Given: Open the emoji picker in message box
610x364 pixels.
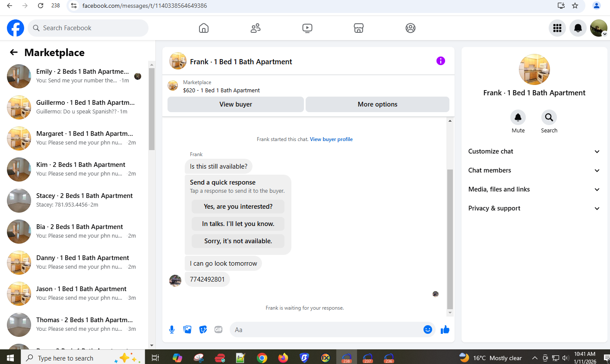Looking at the screenshot, I should [x=428, y=329].
